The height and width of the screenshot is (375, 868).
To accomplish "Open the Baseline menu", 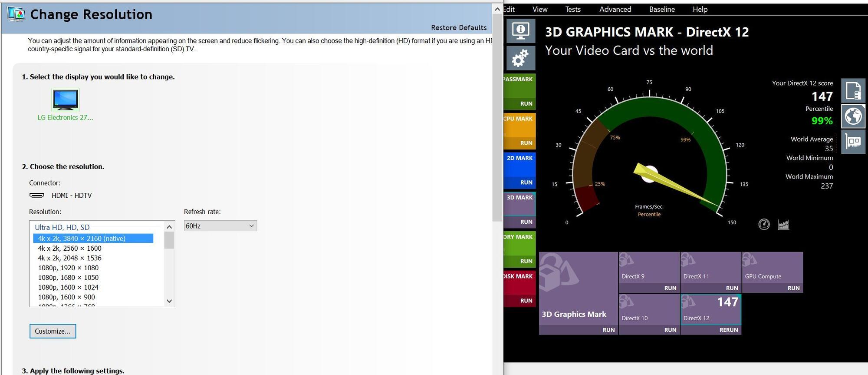I will click(662, 9).
